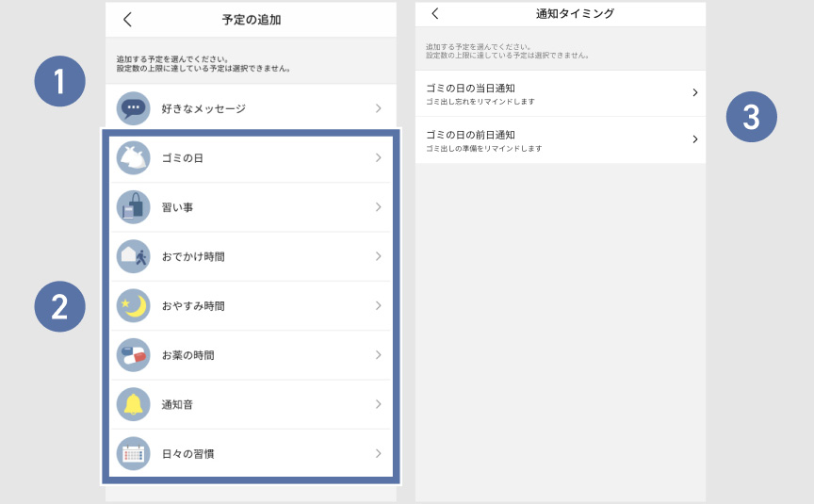The image size is (814, 504).
Task: Click the 通知タイミング screen title
Action: click(x=575, y=13)
